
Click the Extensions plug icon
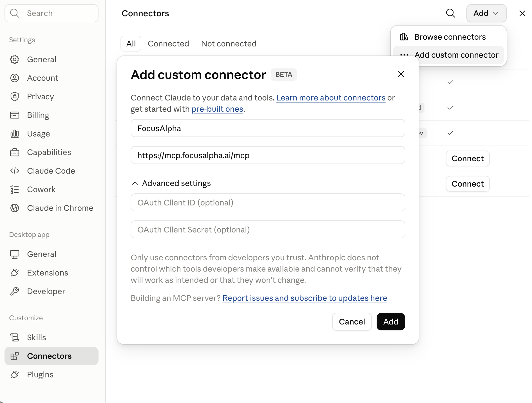pyautogui.click(x=15, y=273)
